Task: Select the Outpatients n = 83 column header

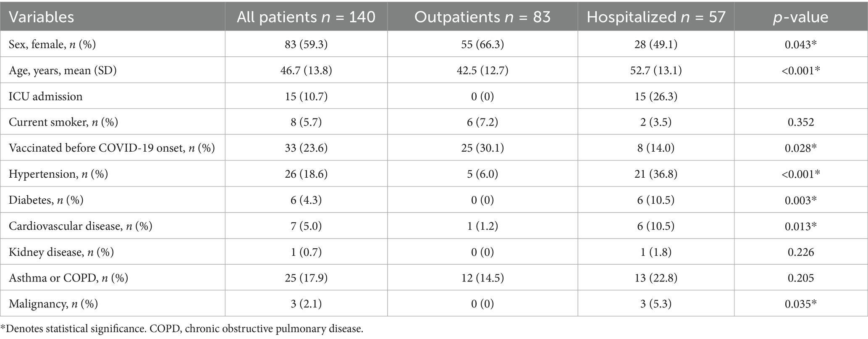Action: coord(482,17)
